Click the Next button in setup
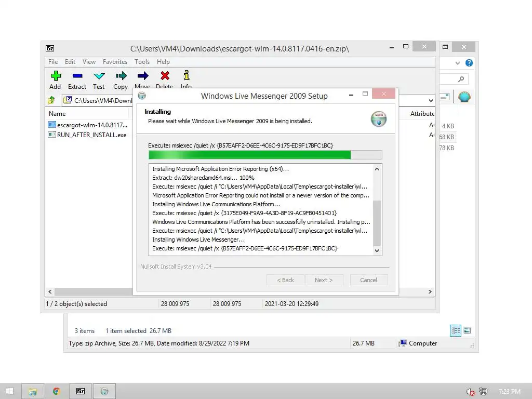This screenshot has width=532, height=399. coord(324,280)
